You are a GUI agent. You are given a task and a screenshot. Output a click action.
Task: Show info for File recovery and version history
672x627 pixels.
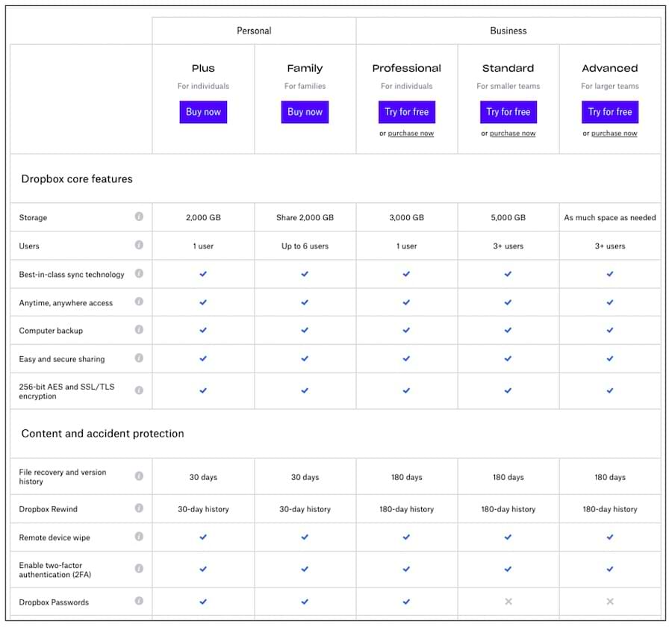[x=139, y=476]
